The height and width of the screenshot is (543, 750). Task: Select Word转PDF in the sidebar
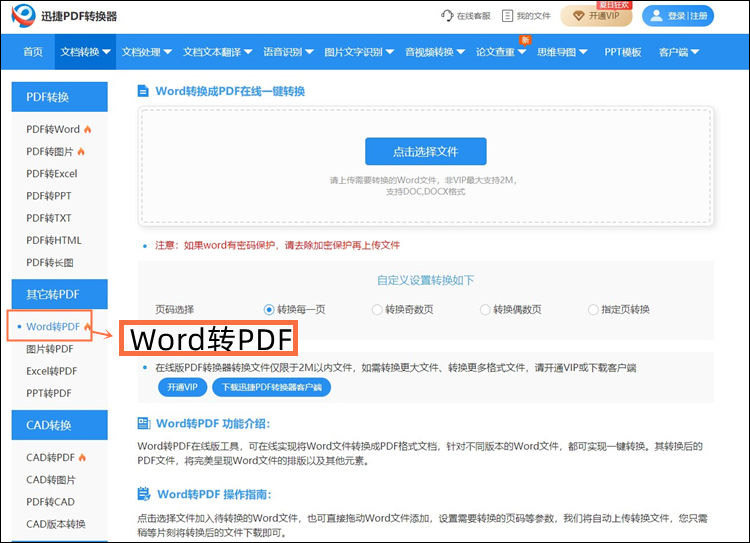53,326
